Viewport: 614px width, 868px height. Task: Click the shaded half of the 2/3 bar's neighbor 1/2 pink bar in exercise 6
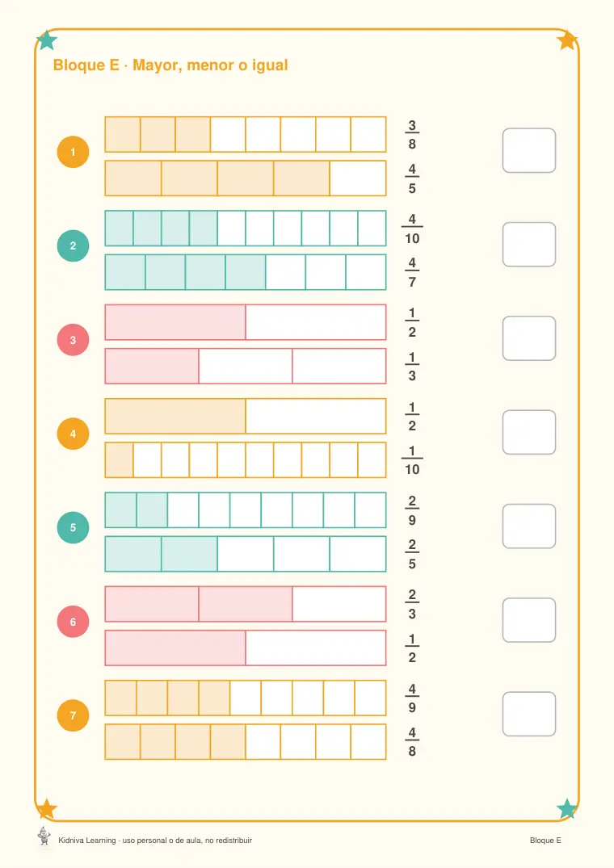click(175, 648)
